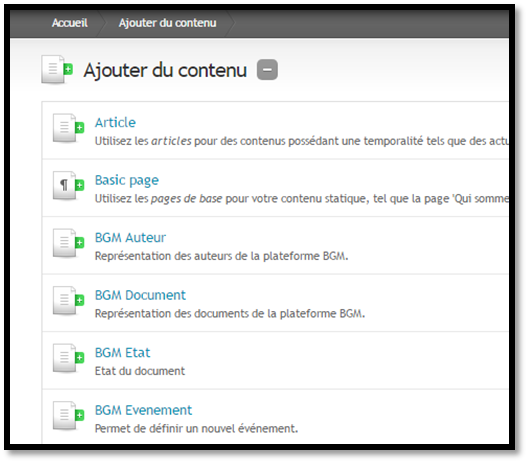Add a new BGM Evenement
This screenshot has height=463, width=528.
tap(143, 410)
